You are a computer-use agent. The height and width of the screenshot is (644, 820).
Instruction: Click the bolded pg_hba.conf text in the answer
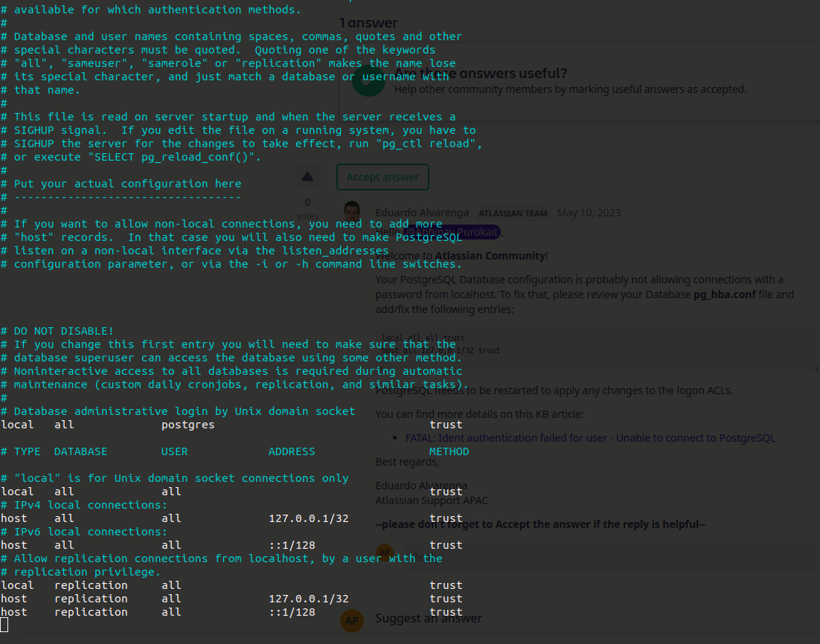725,294
